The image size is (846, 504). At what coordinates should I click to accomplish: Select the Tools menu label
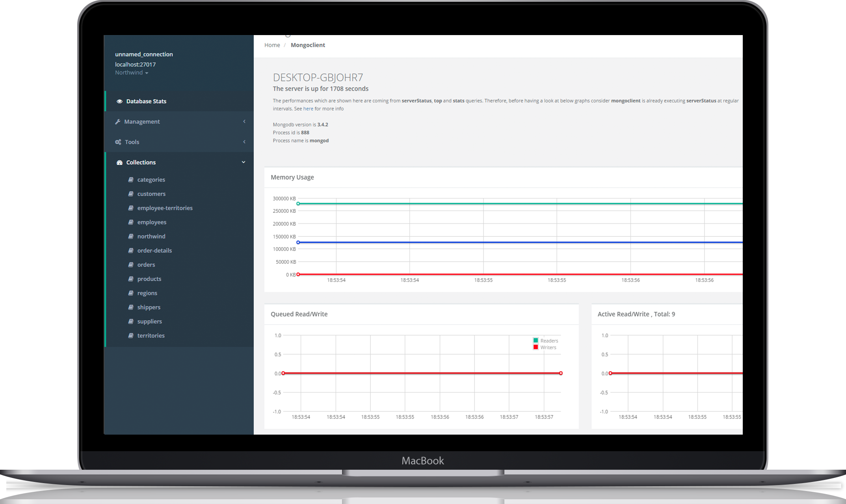point(132,142)
